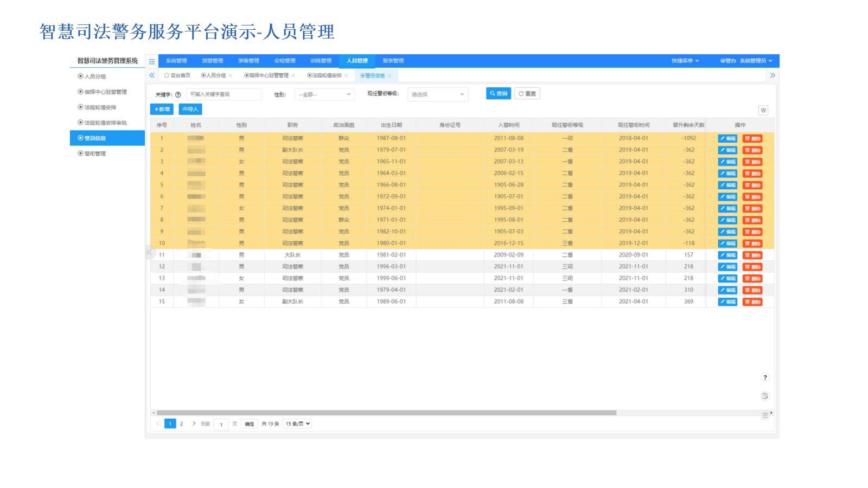Delete row 15 record
Image resolution: width=868 pixels, height=488 pixels.
[x=752, y=302]
